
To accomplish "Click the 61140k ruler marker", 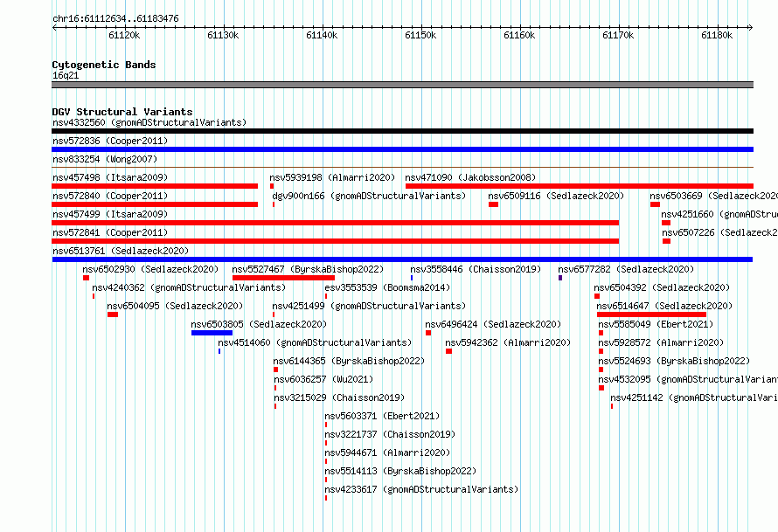I will [x=322, y=35].
